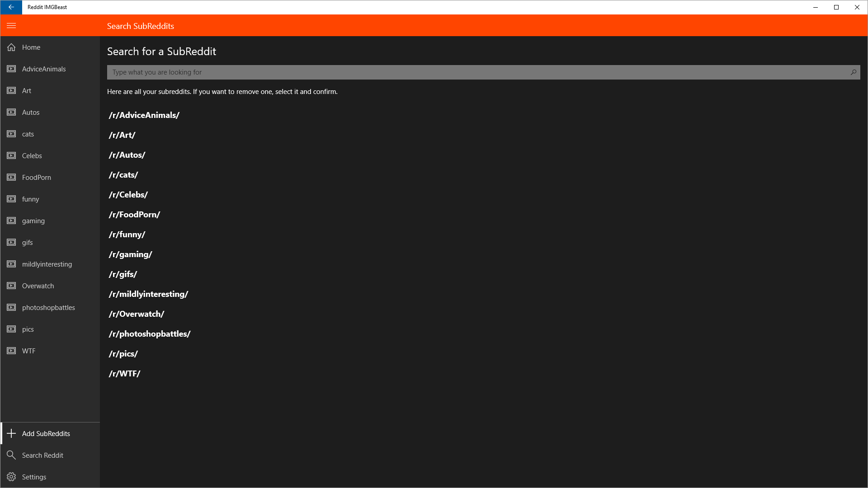
Task: Select /r/photoshopbattles/ in the list
Action: point(150,334)
